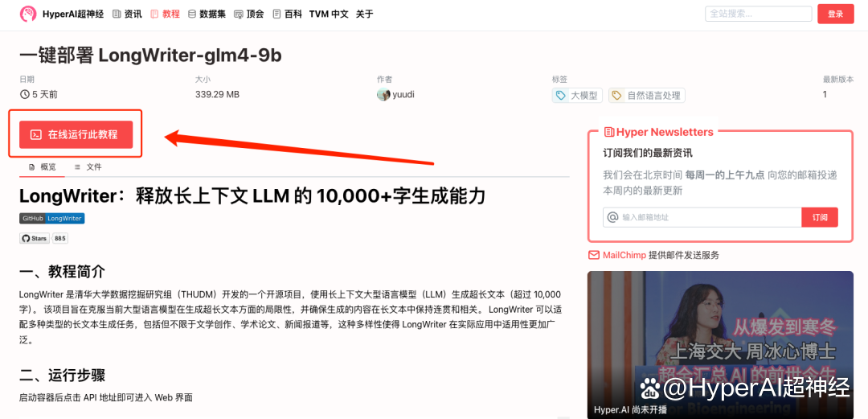Image resolution: width=868 pixels, height=419 pixels.
Task: Click the HyperAI超神经 site name
Action: (x=73, y=14)
